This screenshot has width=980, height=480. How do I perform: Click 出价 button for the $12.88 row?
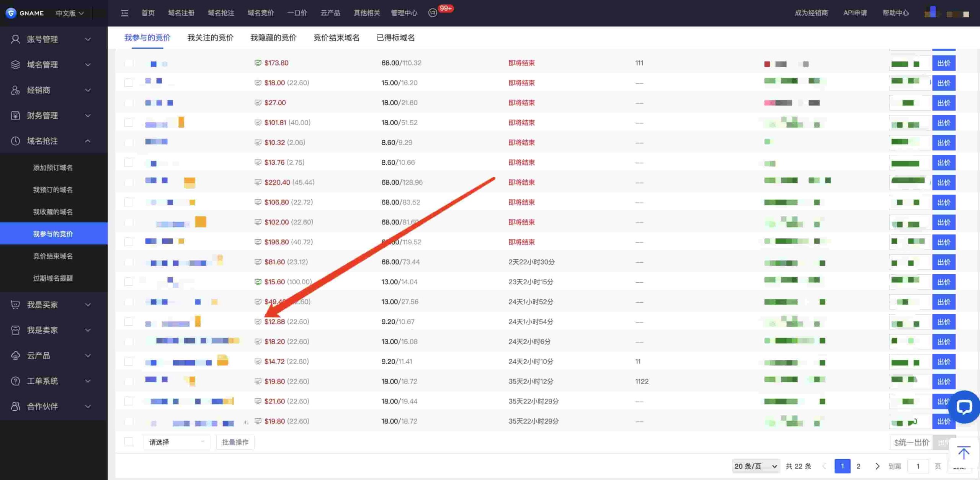click(944, 322)
